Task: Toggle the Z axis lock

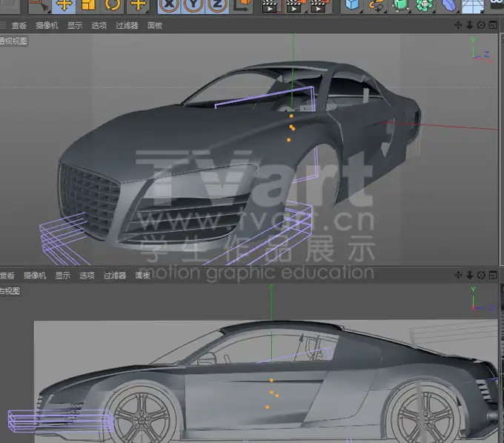Action: [x=217, y=6]
